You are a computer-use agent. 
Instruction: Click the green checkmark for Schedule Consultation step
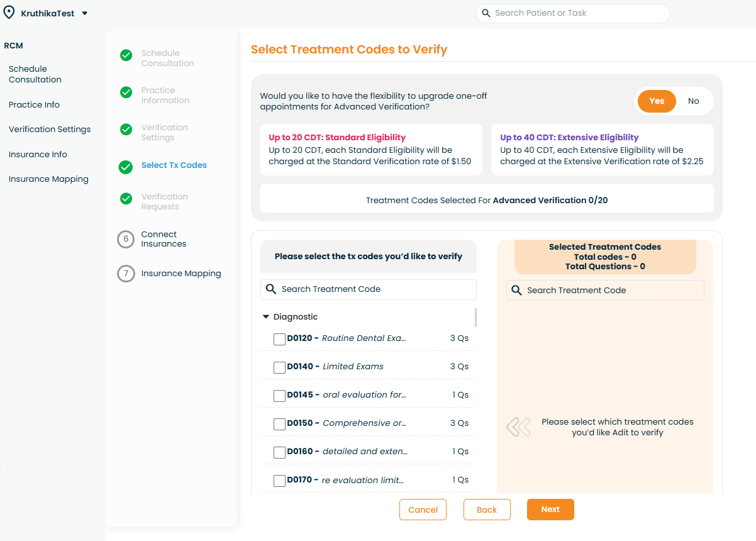pyautogui.click(x=126, y=55)
